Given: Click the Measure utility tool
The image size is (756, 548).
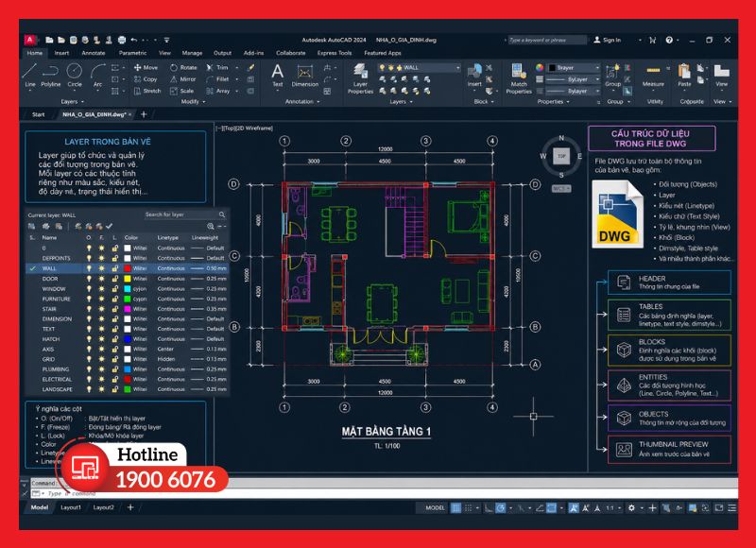Looking at the screenshot, I should (x=653, y=75).
